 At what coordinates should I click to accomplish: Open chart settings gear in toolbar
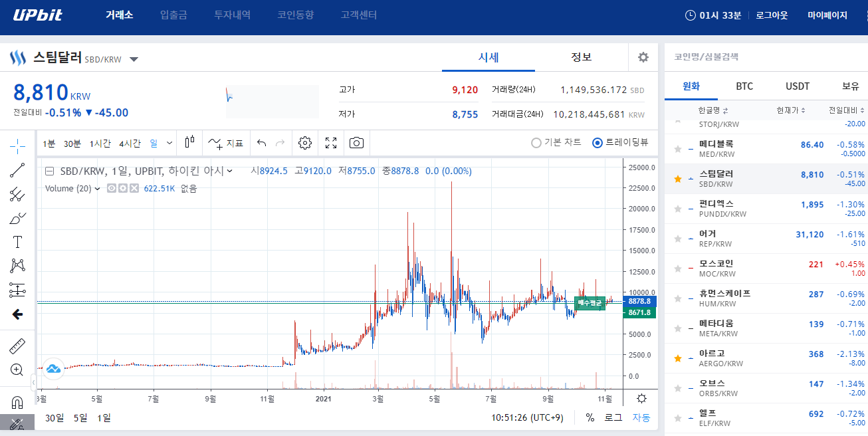coord(305,143)
